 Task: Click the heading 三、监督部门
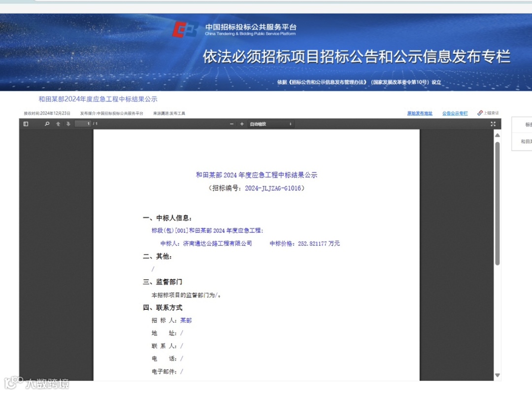[163, 282]
